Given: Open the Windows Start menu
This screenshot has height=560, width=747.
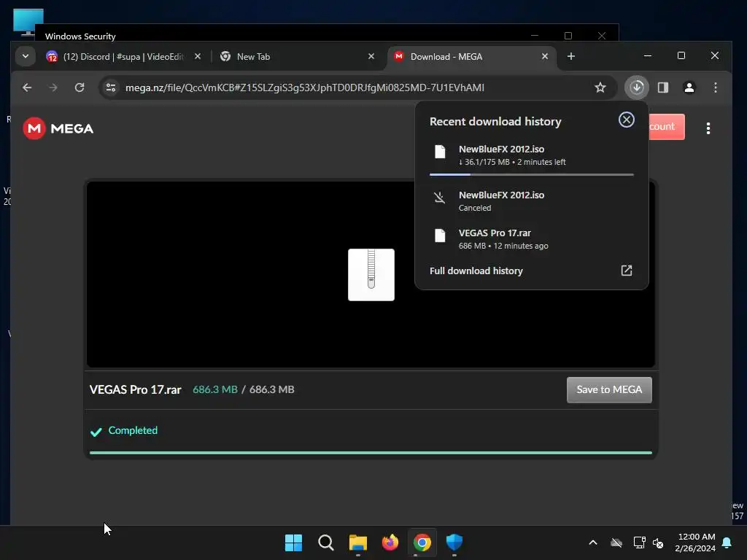Looking at the screenshot, I should coord(293,542).
